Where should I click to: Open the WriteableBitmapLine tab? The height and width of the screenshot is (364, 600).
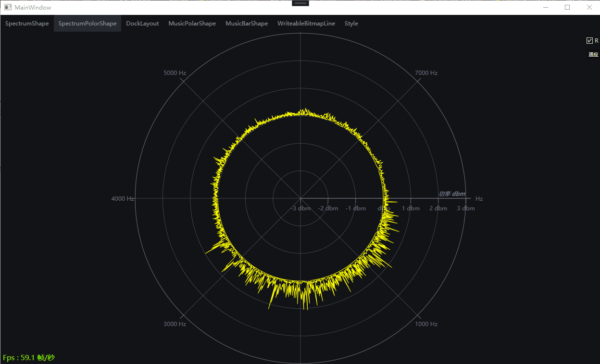(306, 24)
